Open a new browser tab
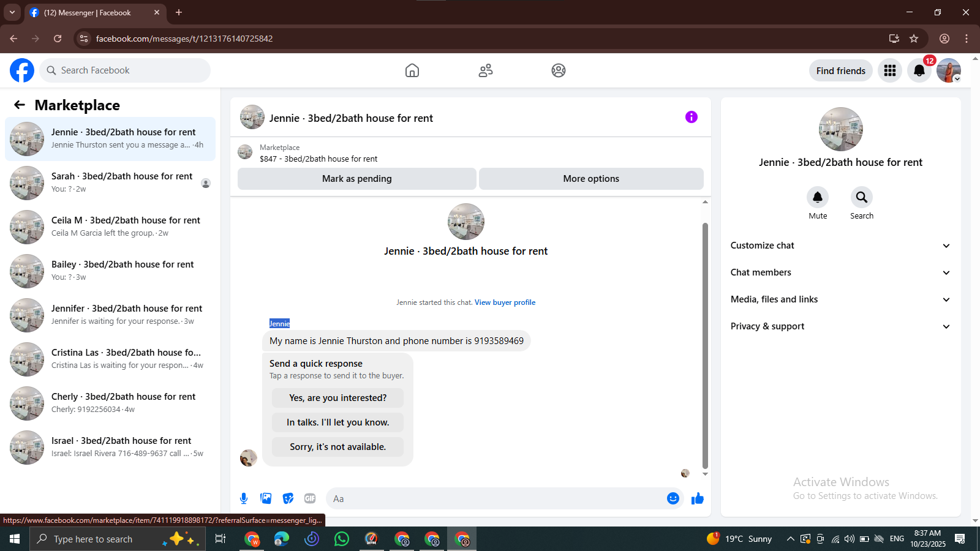Viewport: 980px width, 551px height. [x=179, y=12]
